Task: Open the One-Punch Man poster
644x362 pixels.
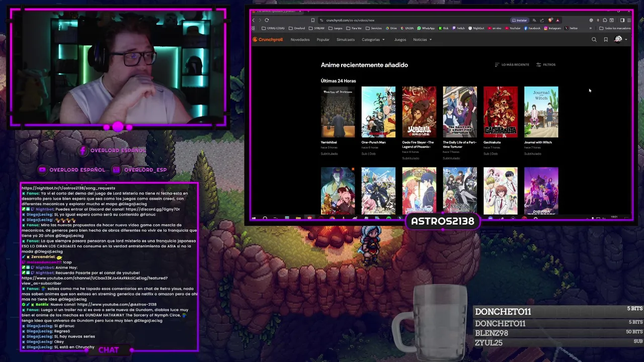Action: pyautogui.click(x=378, y=112)
